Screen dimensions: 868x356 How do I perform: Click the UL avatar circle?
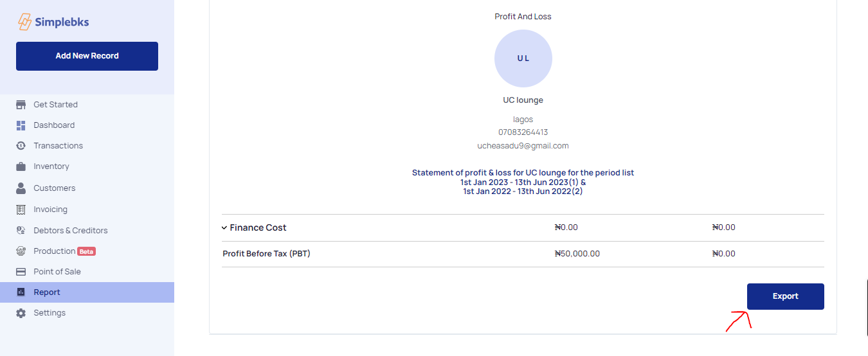[523, 58]
